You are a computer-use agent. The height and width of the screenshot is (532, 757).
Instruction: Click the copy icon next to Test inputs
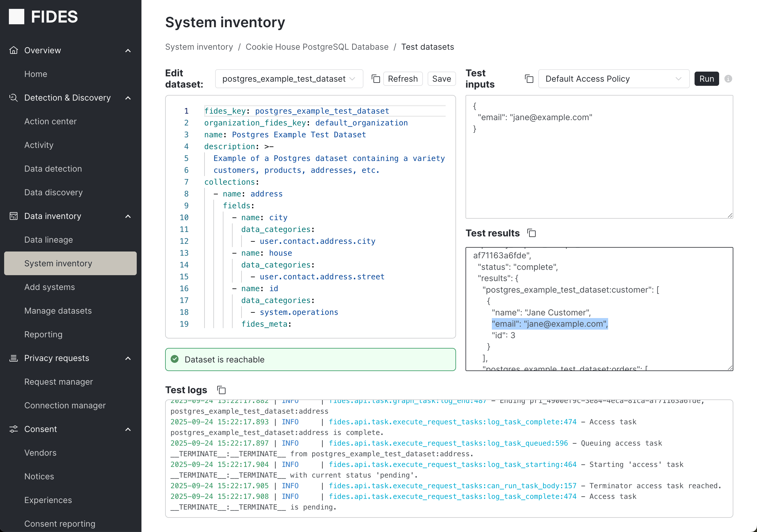click(x=529, y=79)
